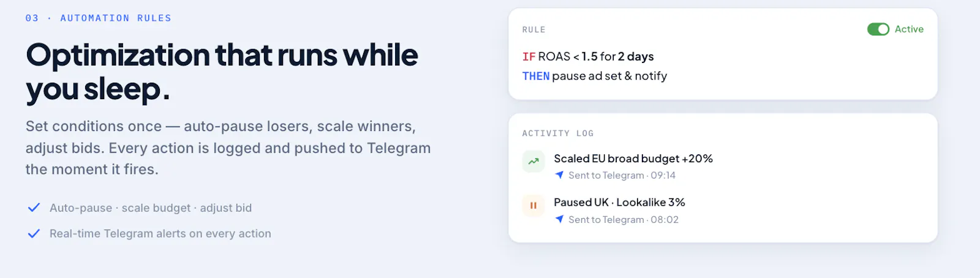This screenshot has height=278, width=980.
Task: Click checkmark beside Real-time Telegram alerts
Action: tap(34, 233)
